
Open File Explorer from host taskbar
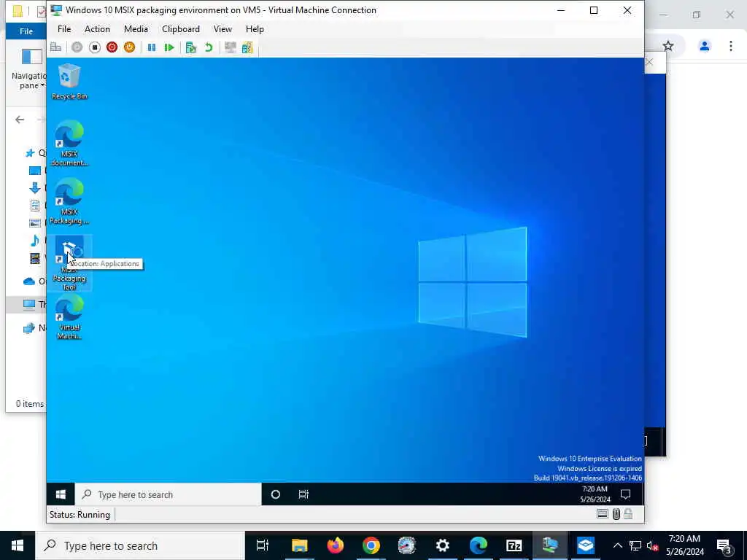[300, 545]
